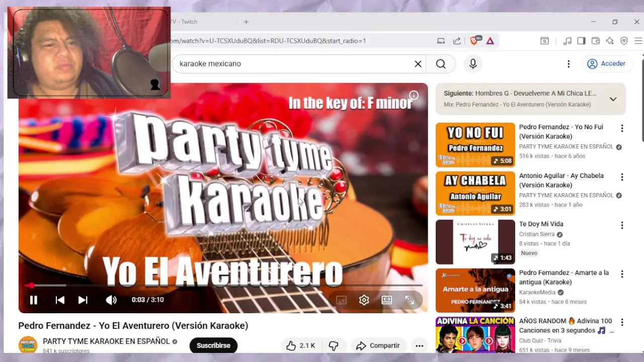Open the 'Yo No Fui' video thumbnail

pos(475,145)
